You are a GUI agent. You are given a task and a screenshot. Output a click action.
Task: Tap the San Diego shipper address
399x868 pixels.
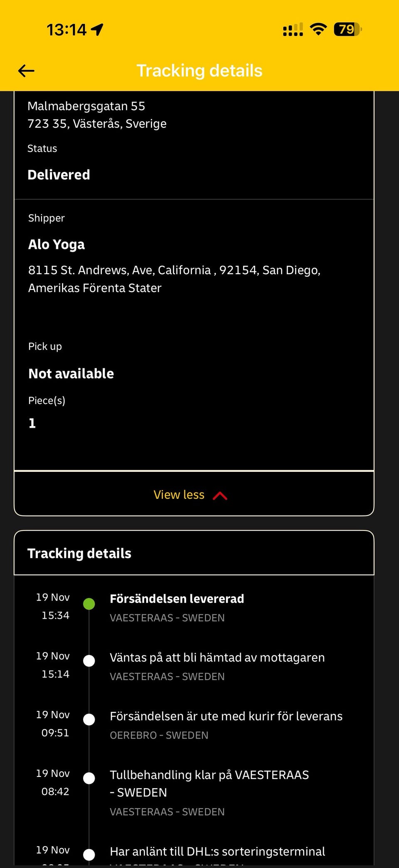[x=174, y=279]
